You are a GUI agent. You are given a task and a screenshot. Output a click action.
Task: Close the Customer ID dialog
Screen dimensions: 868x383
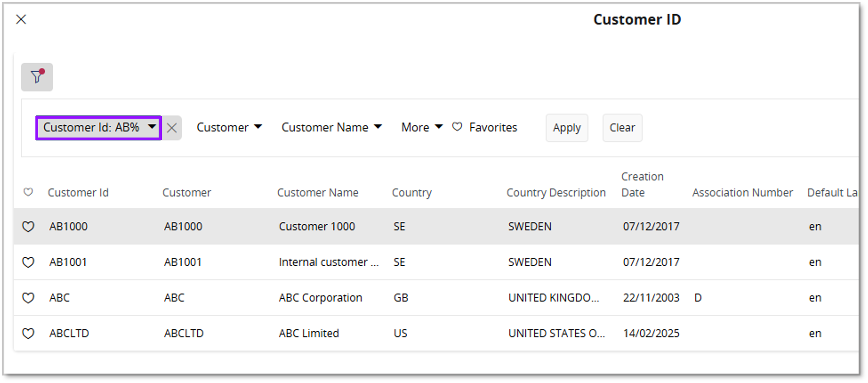coord(21,20)
